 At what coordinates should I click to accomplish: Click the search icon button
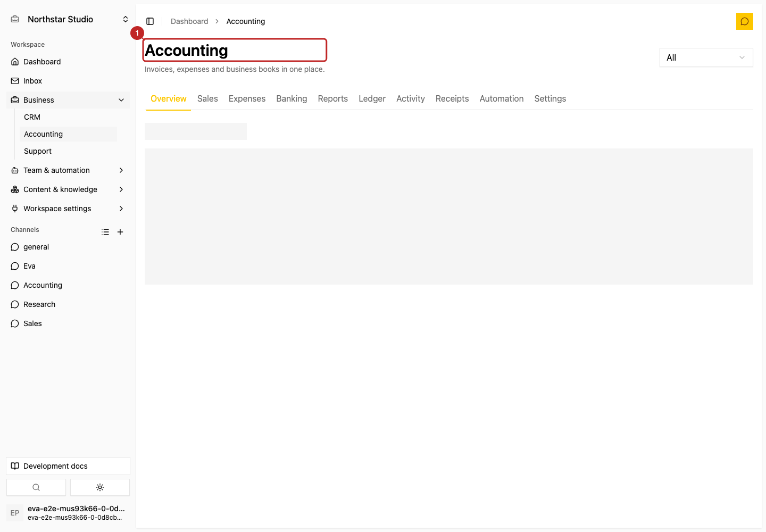(36, 487)
